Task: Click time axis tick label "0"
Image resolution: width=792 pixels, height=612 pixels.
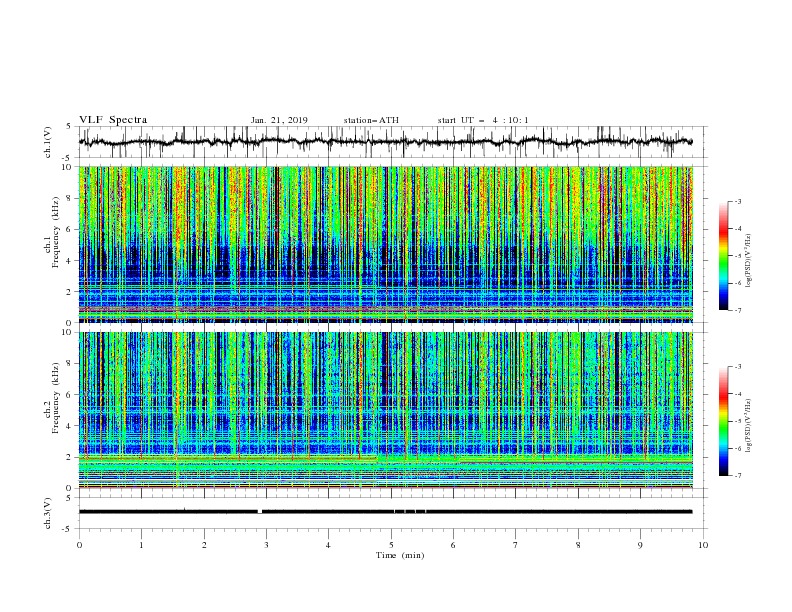Action: [79, 545]
